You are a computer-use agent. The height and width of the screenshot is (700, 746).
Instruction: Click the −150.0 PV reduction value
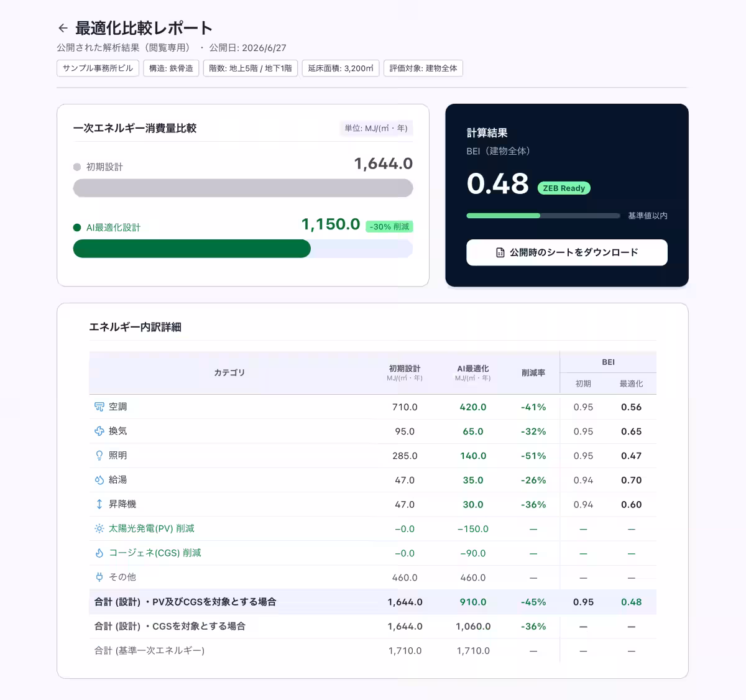(473, 529)
